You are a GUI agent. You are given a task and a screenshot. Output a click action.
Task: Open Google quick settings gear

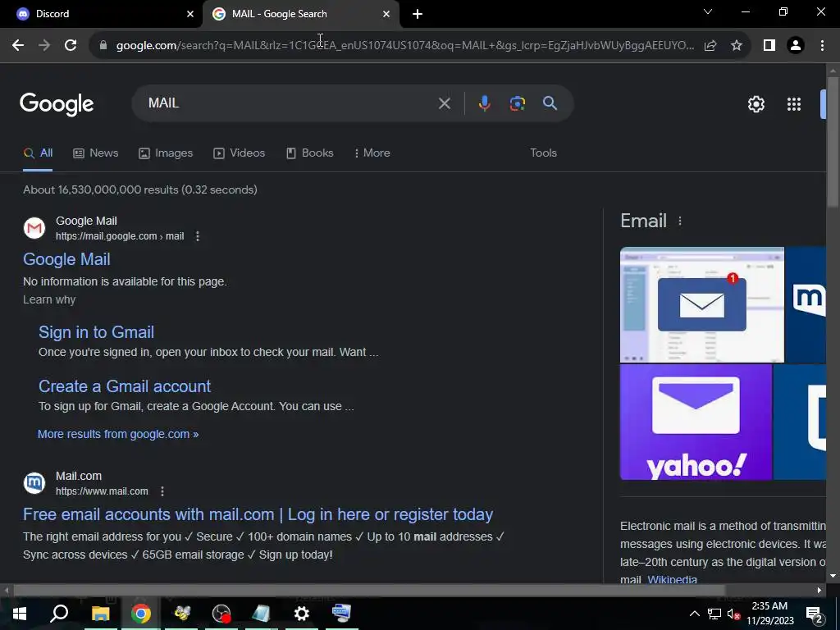[x=756, y=104]
